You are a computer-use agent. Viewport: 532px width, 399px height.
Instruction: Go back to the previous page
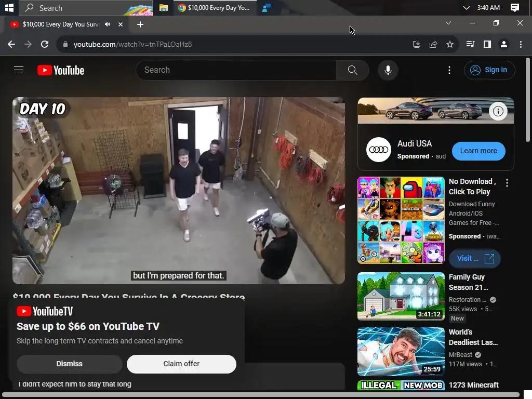(11, 45)
